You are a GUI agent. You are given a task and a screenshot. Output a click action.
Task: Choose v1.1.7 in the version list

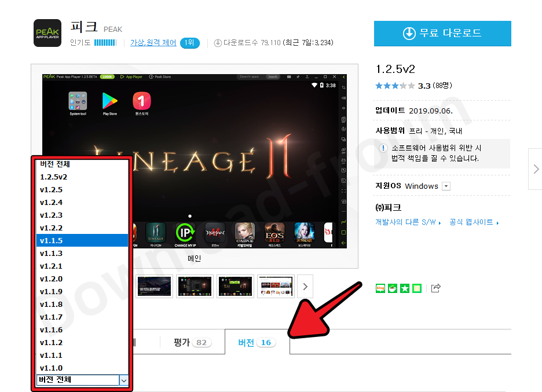click(x=82, y=317)
